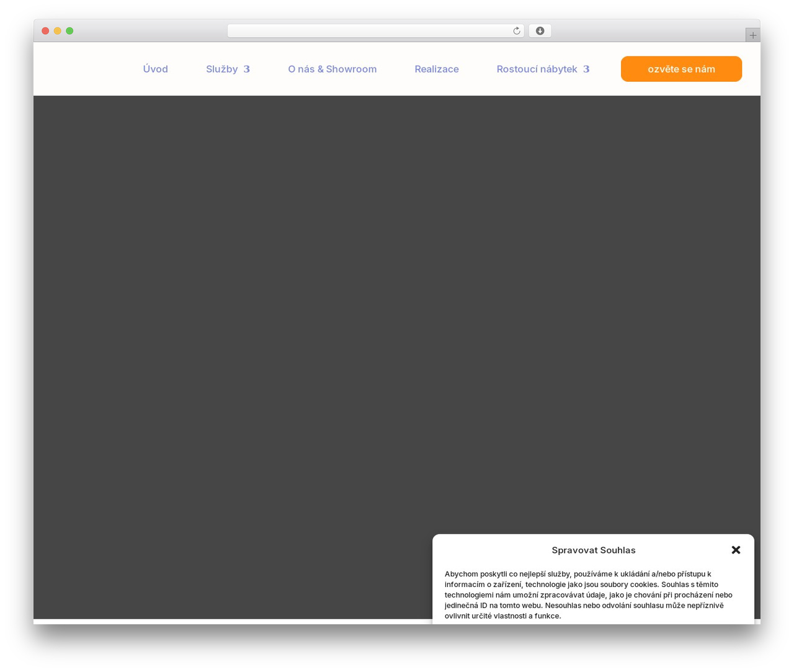Open the O nás & Showroom page
The width and height of the screenshot is (794, 672).
(x=332, y=69)
